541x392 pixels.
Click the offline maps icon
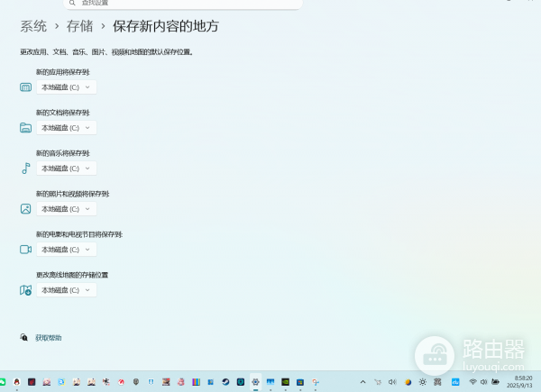[25, 290]
